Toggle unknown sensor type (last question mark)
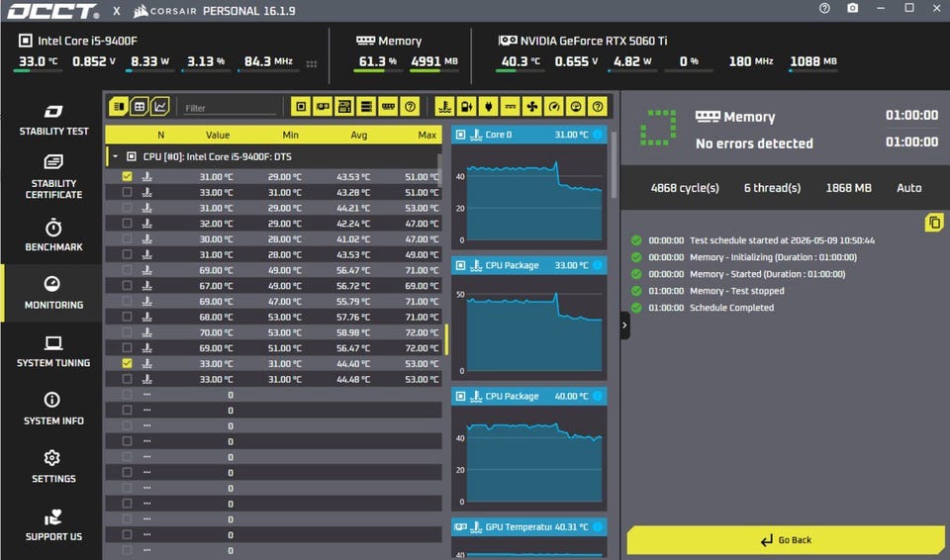The height and width of the screenshot is (560, 950). 598,107
